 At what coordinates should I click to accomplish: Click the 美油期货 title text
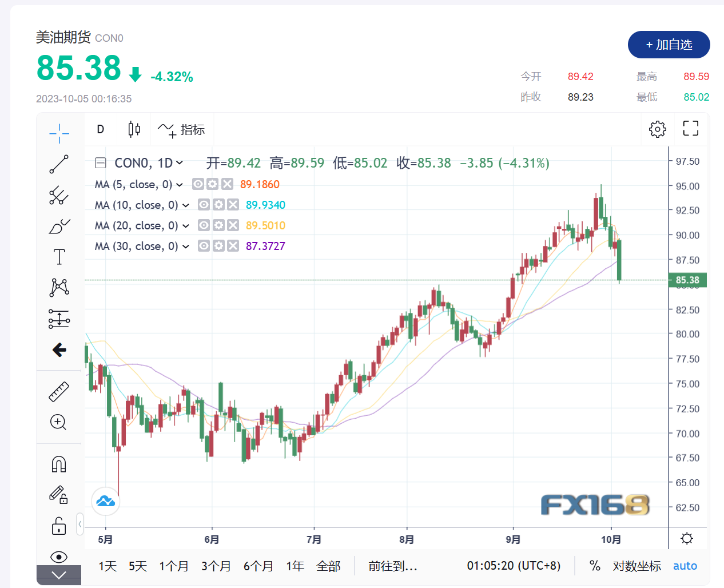tap(63, 37)
